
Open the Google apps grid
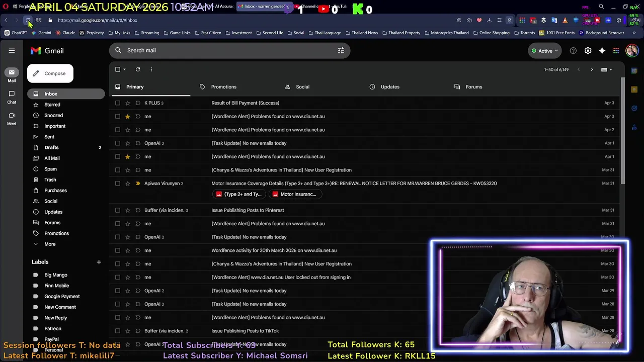pyautogui.click(x=616, y=51)
